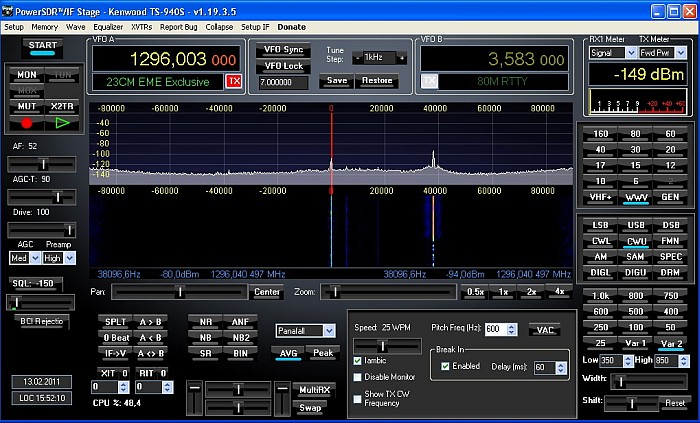Click the Donate menu item

[x=292, y=27]
